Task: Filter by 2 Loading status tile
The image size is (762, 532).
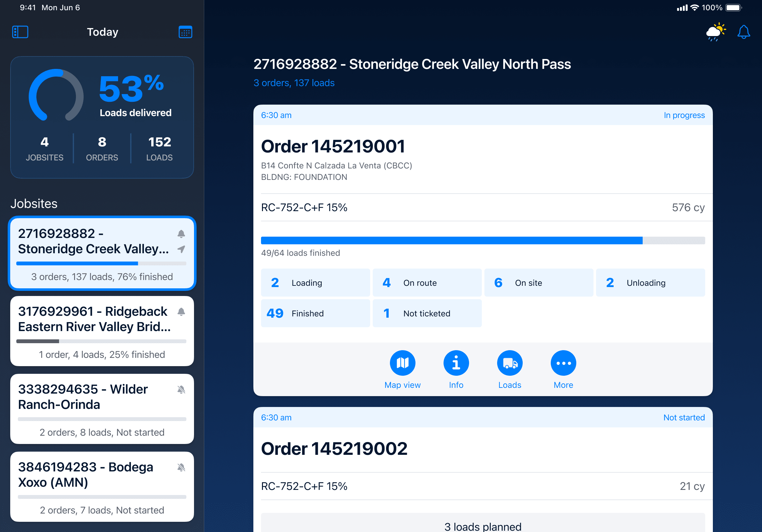Action: 315,283
